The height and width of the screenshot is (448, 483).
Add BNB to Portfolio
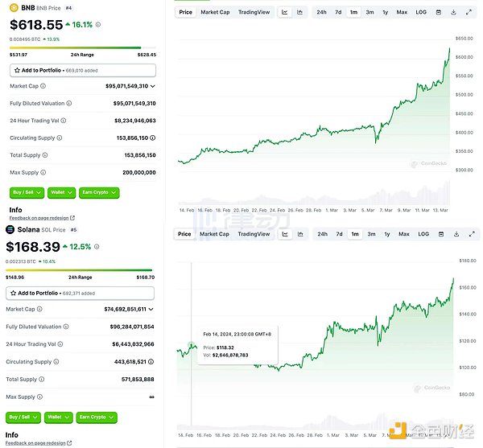[81, 71]
